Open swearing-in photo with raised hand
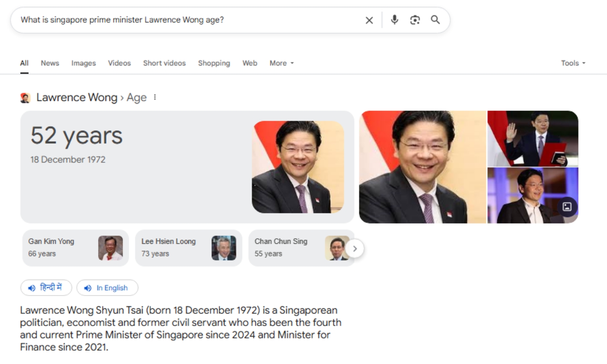The height and width of the screenshot is (364, 607). click(x=533, y=138)
